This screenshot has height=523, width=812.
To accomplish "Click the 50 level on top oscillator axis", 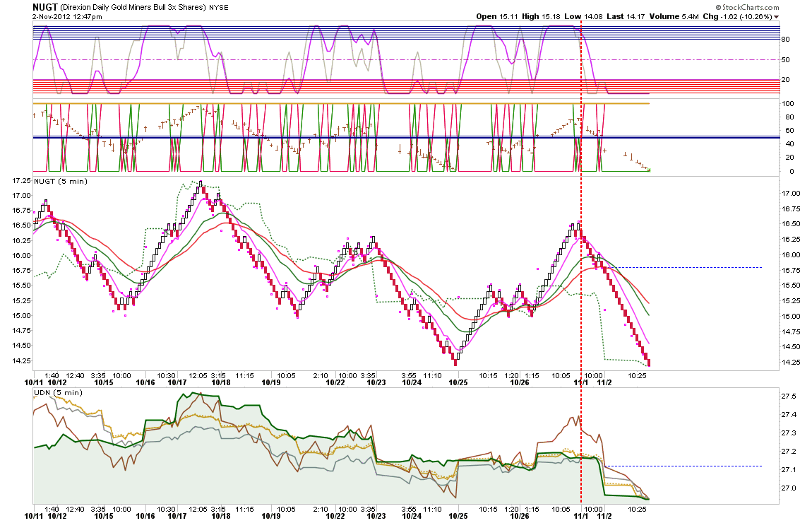I will [786, 60].
